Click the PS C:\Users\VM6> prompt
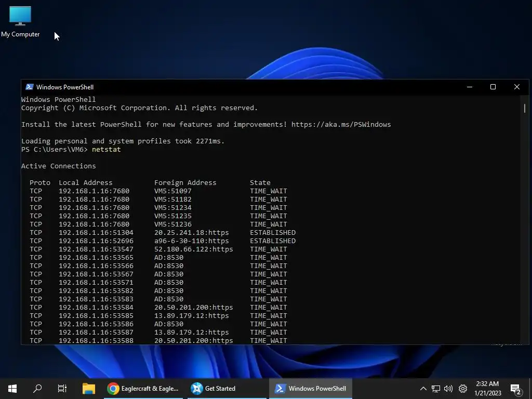 click(x=54, y=149)
